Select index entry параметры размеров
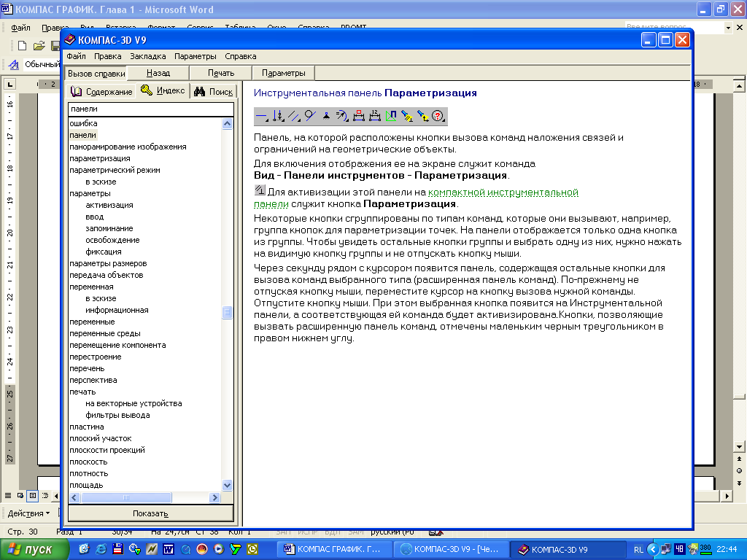The image size is (747, 560). tap(108, 263)
